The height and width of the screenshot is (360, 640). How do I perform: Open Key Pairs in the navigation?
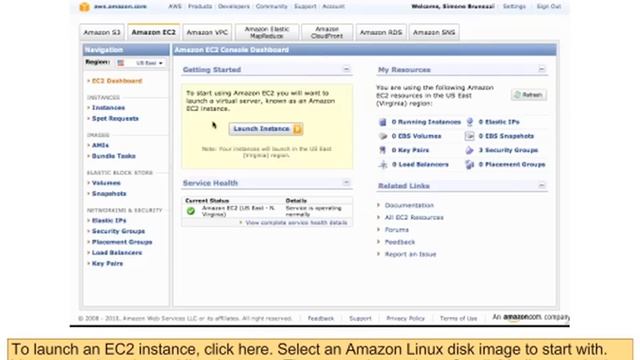tap(107, 263)
